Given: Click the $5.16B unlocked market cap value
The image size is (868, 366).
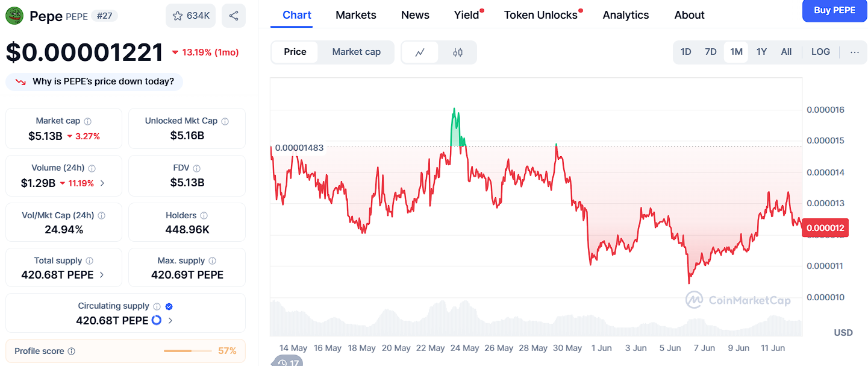Looking at the screenshot, I should pos(187,136).
